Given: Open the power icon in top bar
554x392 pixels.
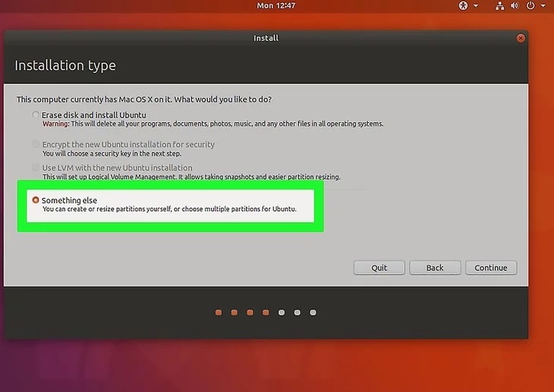Looking at the screenshot, I should (530, 5).
